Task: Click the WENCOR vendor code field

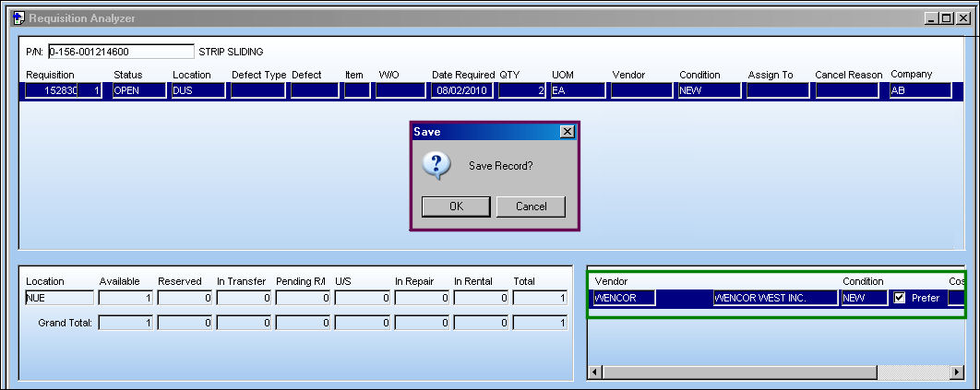Action: click(x=624, y=299)
